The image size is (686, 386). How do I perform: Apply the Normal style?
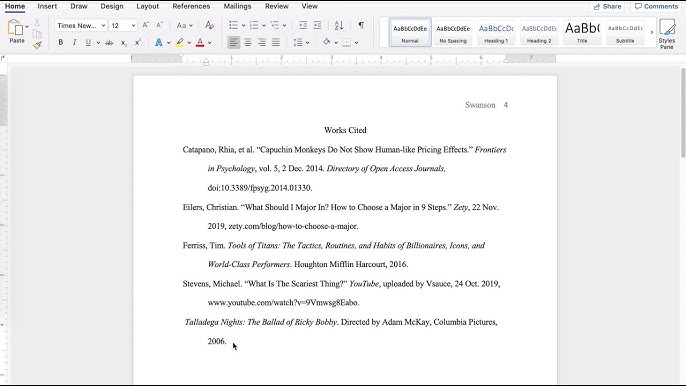[x=410, y=32]
